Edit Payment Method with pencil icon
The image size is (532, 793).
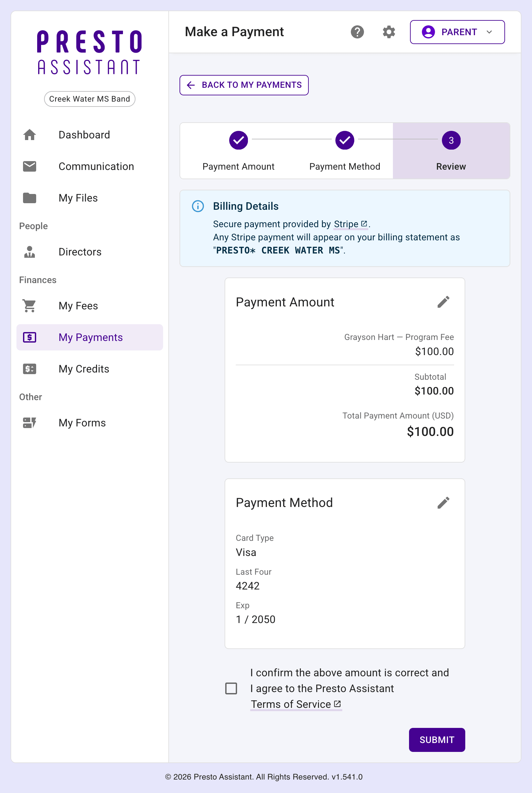pyautogui.click(x=444, y=503)
